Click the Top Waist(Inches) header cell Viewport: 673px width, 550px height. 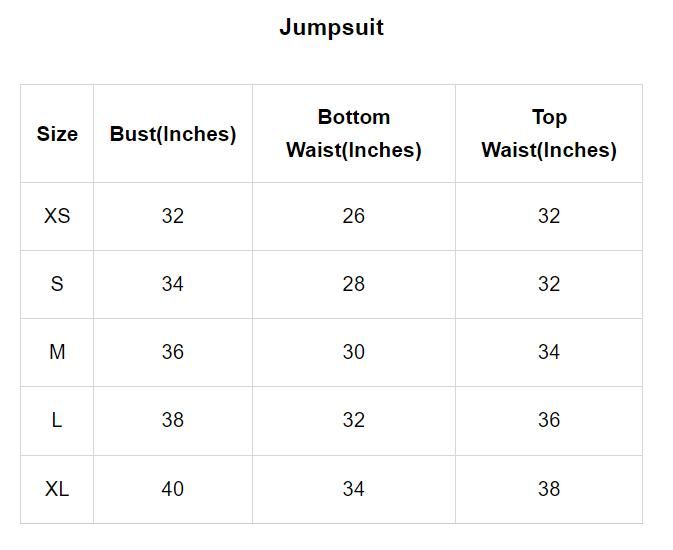coord(549,134)
